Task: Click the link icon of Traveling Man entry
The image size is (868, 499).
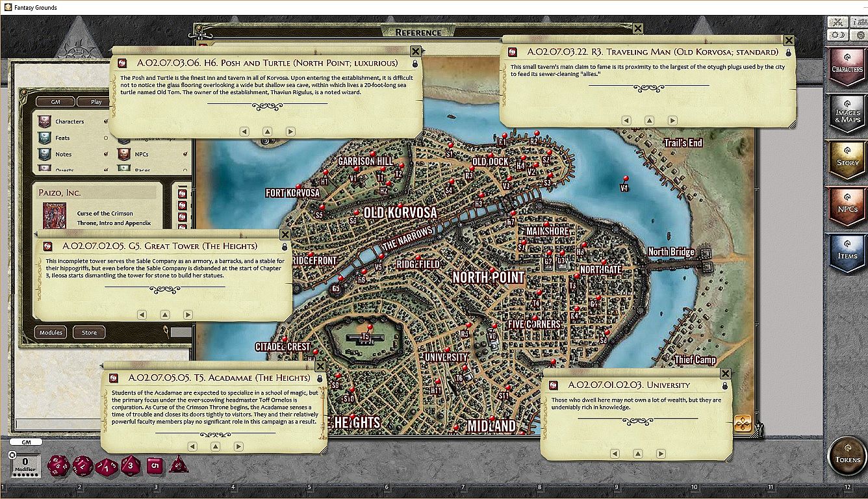Action: tap(513, 52)
